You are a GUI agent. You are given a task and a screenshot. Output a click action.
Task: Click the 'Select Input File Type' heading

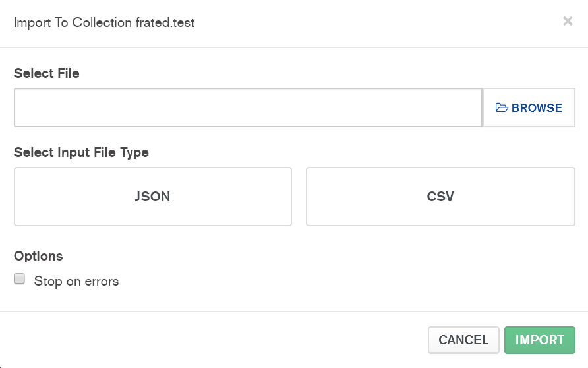pos(81,152)
